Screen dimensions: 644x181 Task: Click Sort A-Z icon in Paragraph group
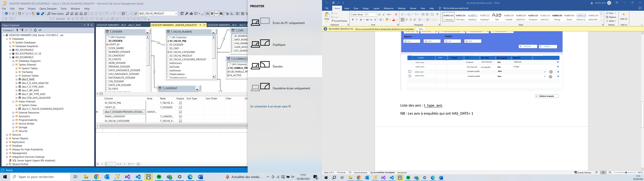click(432, 15)
